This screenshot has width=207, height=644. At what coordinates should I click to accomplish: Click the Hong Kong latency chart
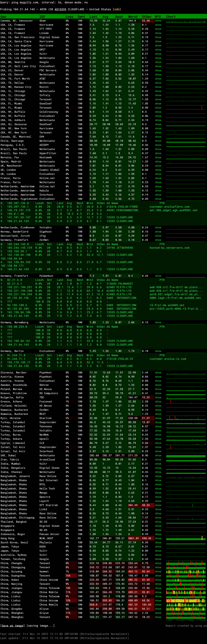pyautogui.click(x=186, y=538)
